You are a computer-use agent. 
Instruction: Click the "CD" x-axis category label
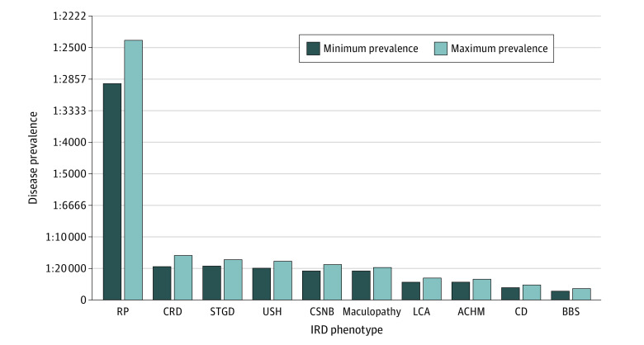521,312
